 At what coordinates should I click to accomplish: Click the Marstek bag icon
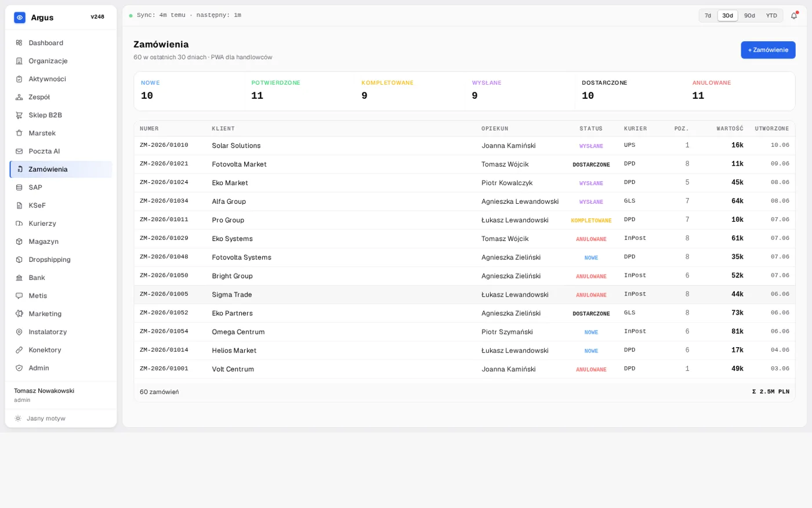[x=19, y=133]
